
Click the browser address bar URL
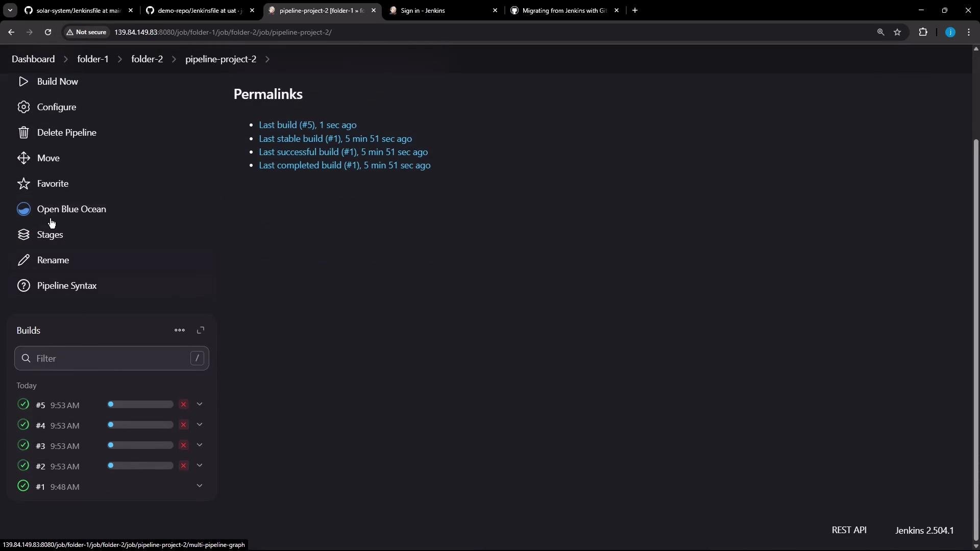coord(223,32)
